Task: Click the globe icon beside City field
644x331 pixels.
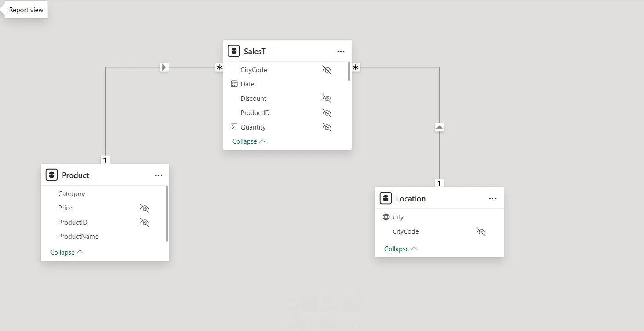Action: [x=386, y=217]
